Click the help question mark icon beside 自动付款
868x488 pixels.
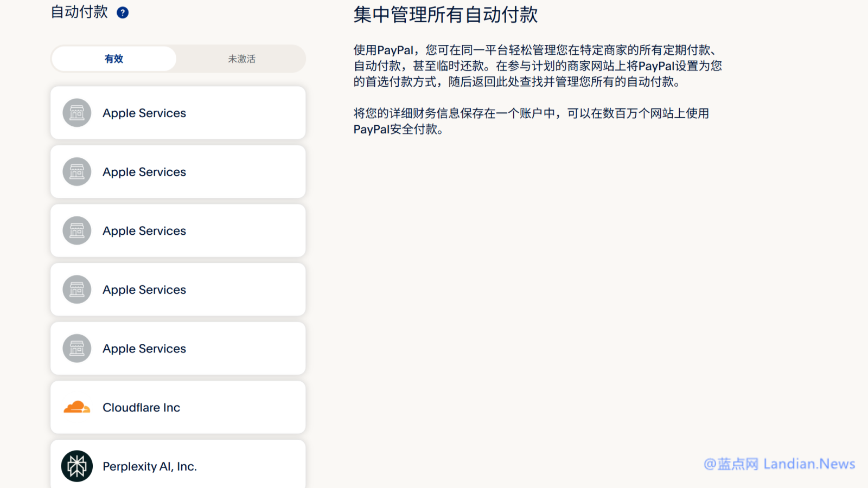coord(123,12)
